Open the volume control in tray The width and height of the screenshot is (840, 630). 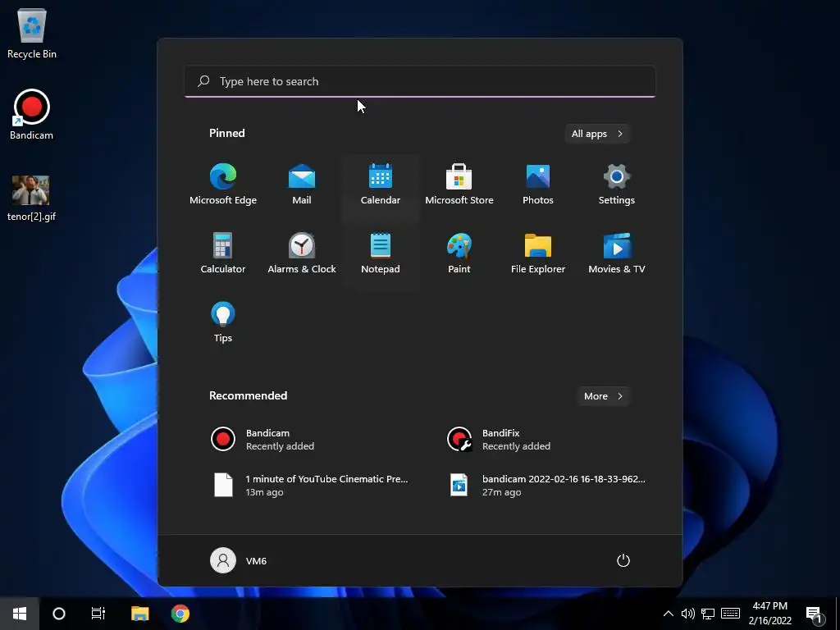click(x=688, y=614)
